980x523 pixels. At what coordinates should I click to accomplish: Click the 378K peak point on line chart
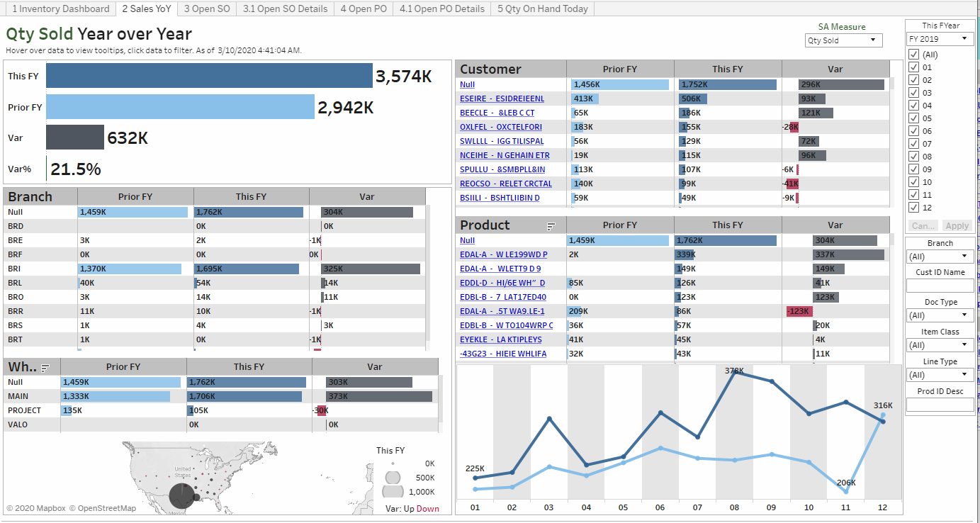pos(735,372)
